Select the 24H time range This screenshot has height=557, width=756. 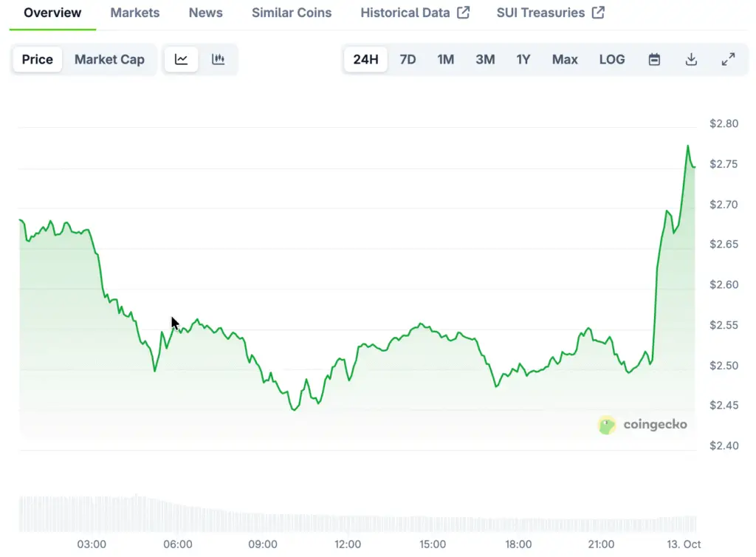[365, 60]
